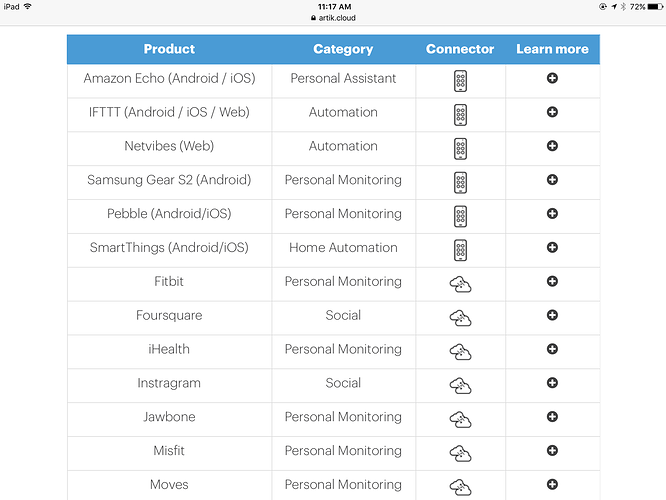Click the Foursquare cloud connector icon
The image size is (666, 500).
pyautogui.click(x=460, y=318)
